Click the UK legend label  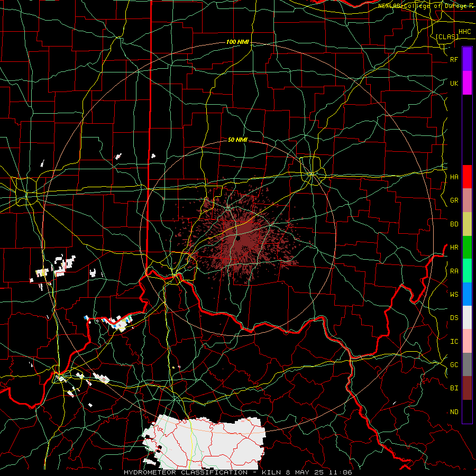(x=454, y=84)
